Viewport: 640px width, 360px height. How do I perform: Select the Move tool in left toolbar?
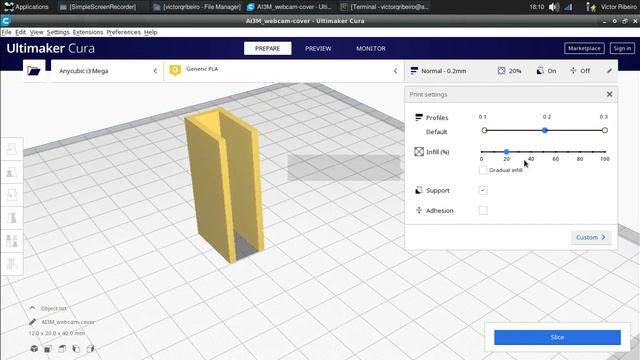(x=12, y=149)
